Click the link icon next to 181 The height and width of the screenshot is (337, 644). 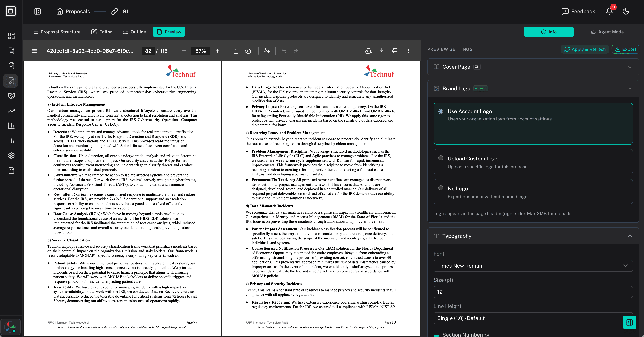pos(115,11)
